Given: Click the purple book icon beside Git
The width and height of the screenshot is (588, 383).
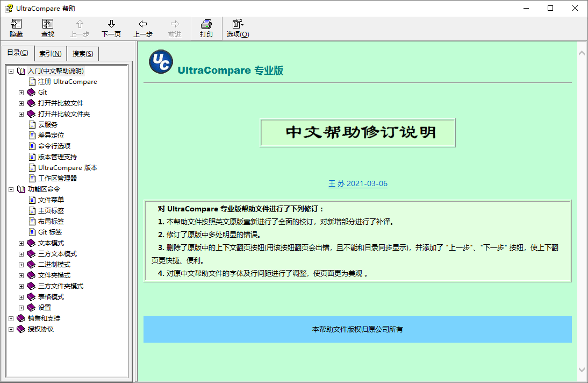Looking at the screenshot, I should tap(31, 93).
